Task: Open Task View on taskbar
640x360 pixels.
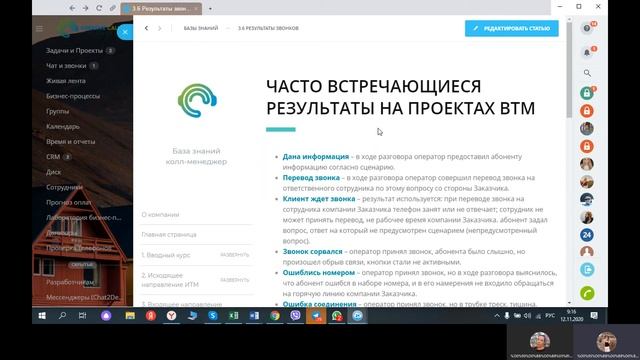Action: coord(82,316)
